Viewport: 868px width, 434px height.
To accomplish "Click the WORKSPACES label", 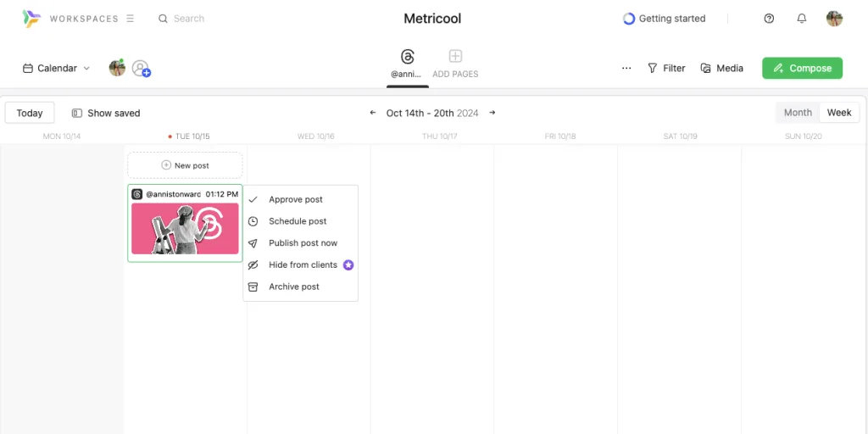I will click(84, 19).
